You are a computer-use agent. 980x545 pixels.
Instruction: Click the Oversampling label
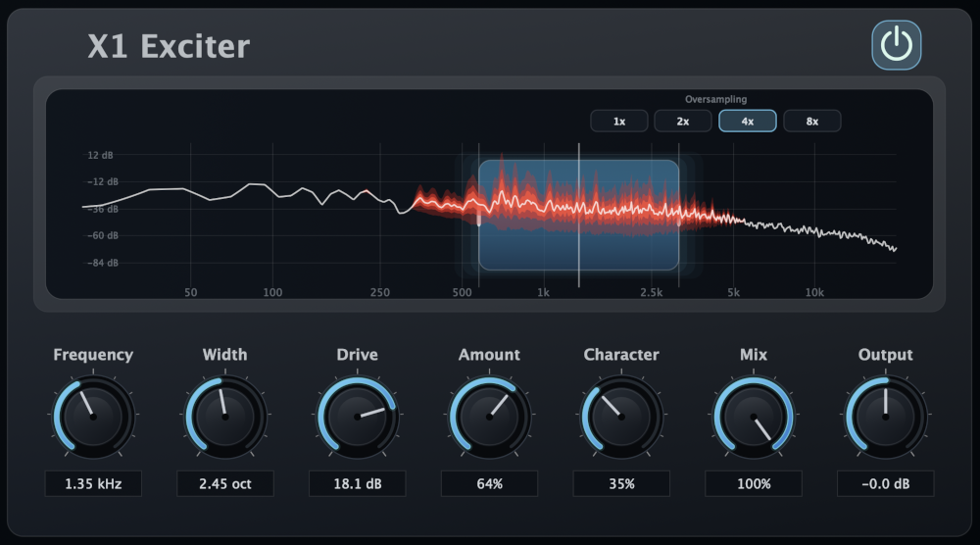(715, 99)
